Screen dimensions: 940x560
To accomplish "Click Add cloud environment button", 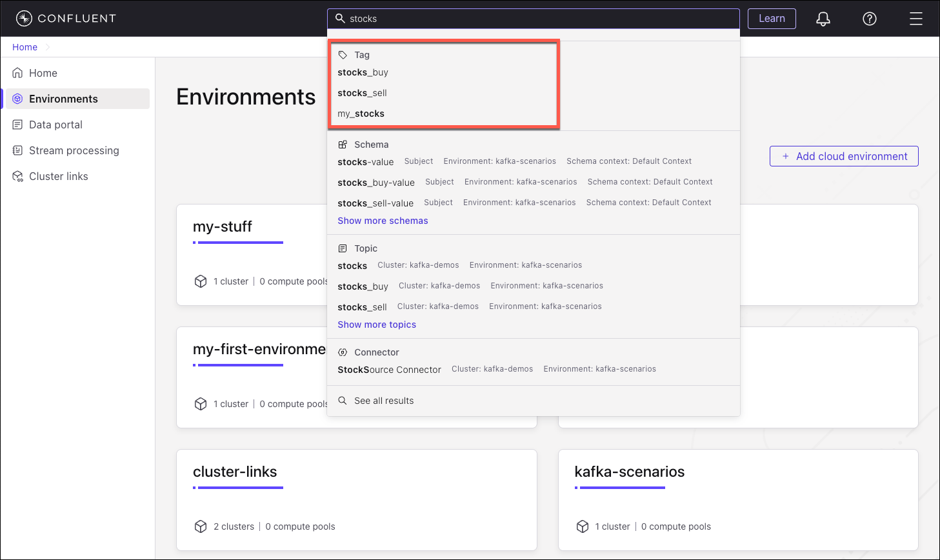I will point(843,156).
